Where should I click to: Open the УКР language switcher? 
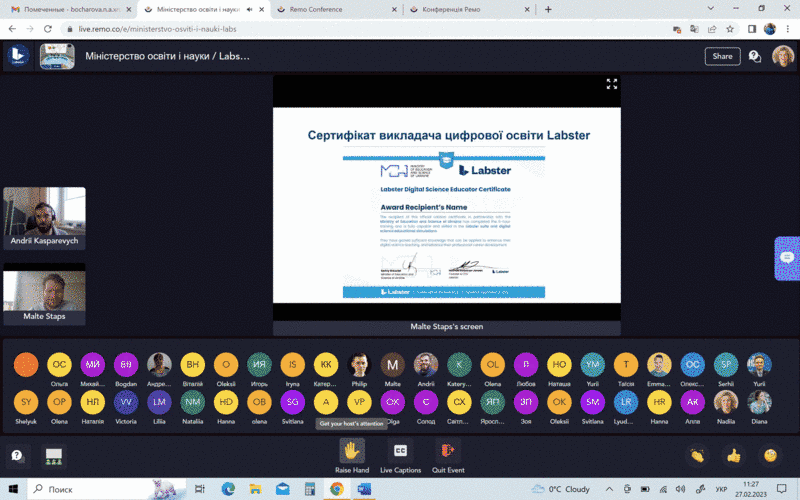721,489
